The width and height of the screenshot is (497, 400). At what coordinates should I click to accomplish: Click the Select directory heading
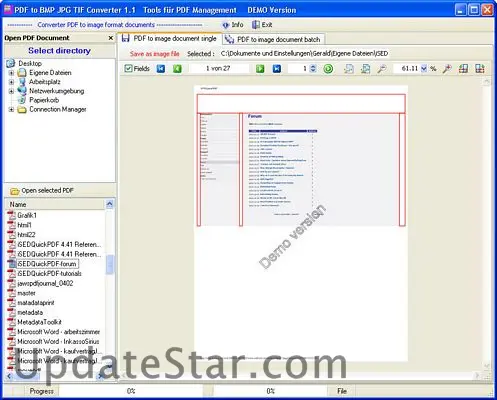[59, 51]
